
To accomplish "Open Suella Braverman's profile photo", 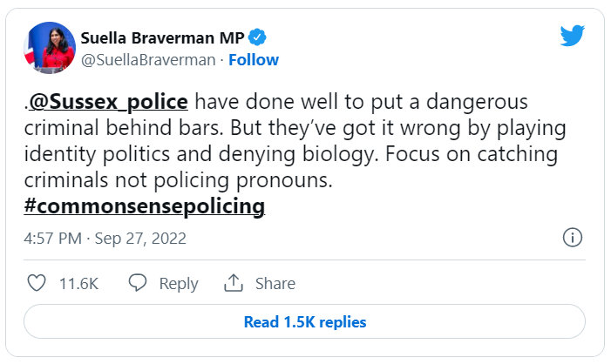I will [51, 47].
